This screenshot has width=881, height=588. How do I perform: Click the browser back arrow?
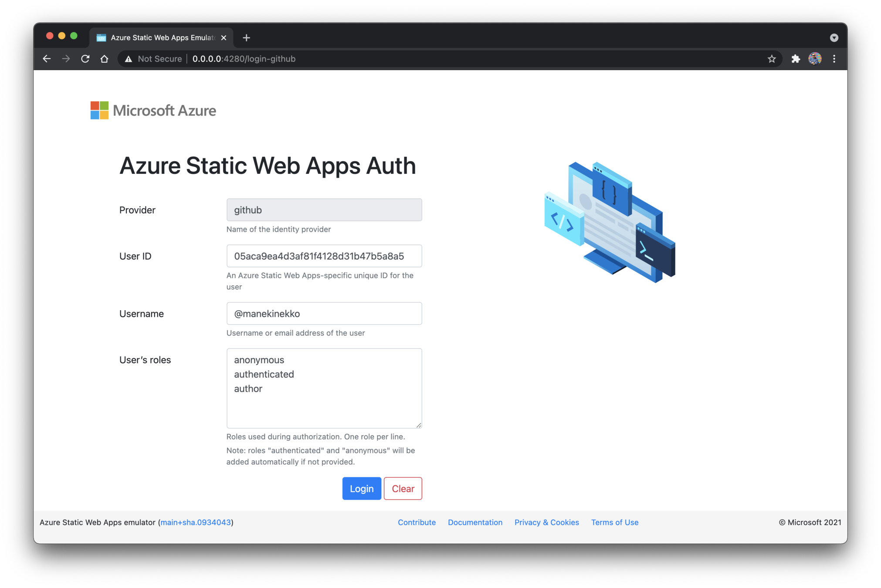coord(47,59)
